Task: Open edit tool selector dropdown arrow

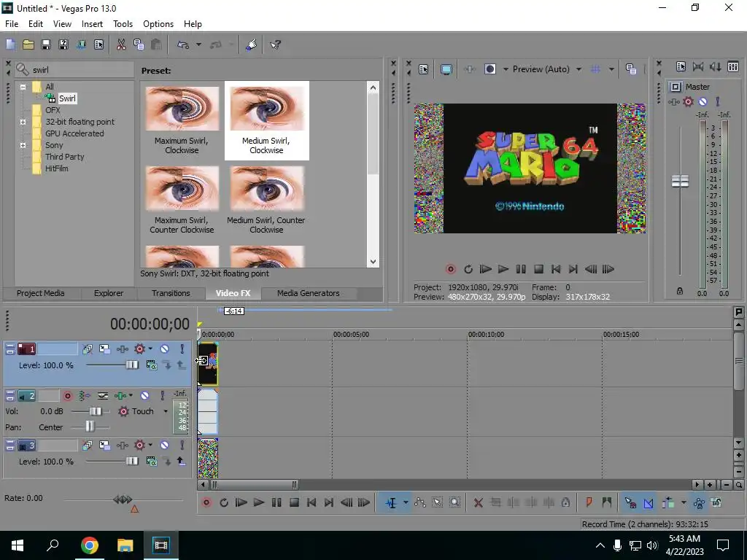Action: 406,502
